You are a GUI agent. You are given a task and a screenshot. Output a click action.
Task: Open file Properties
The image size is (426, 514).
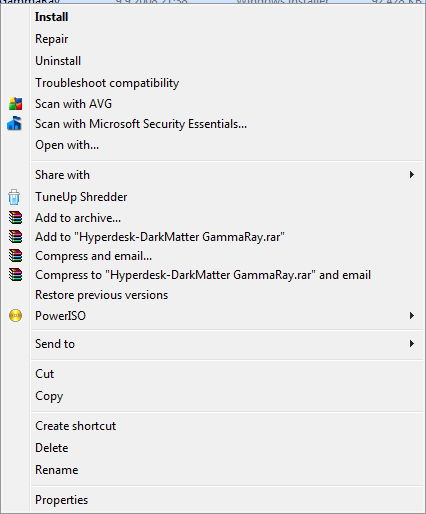coord(61,500)
